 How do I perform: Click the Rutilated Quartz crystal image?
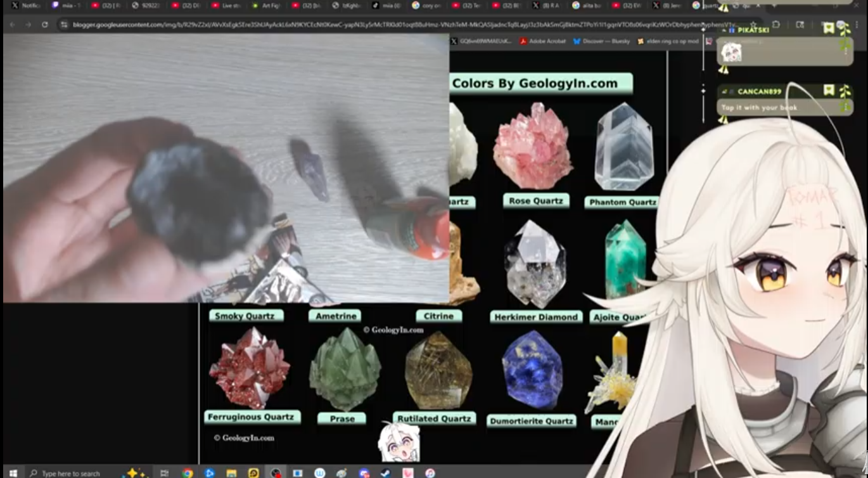tap(438, 371)
